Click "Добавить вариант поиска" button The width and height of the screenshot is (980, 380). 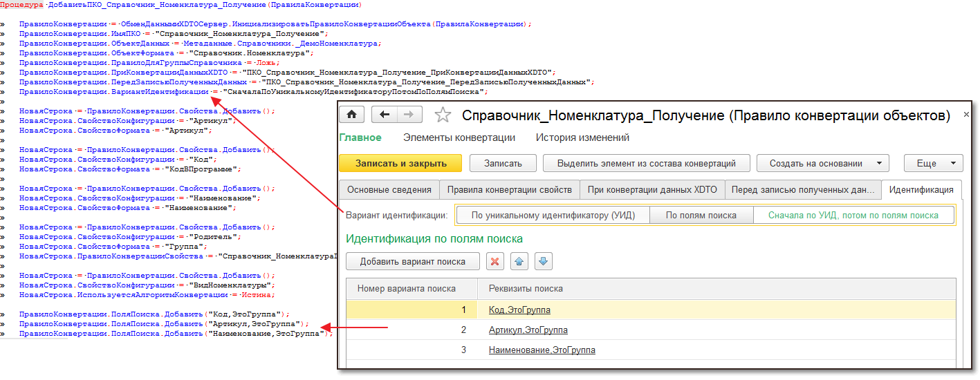(x=412, y=261)
